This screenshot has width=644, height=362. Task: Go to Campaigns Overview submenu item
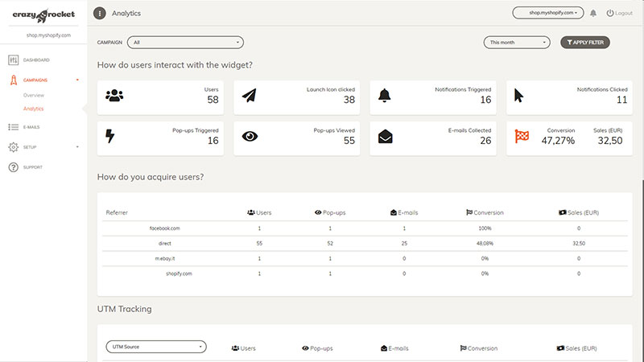(x=34, y=95)
